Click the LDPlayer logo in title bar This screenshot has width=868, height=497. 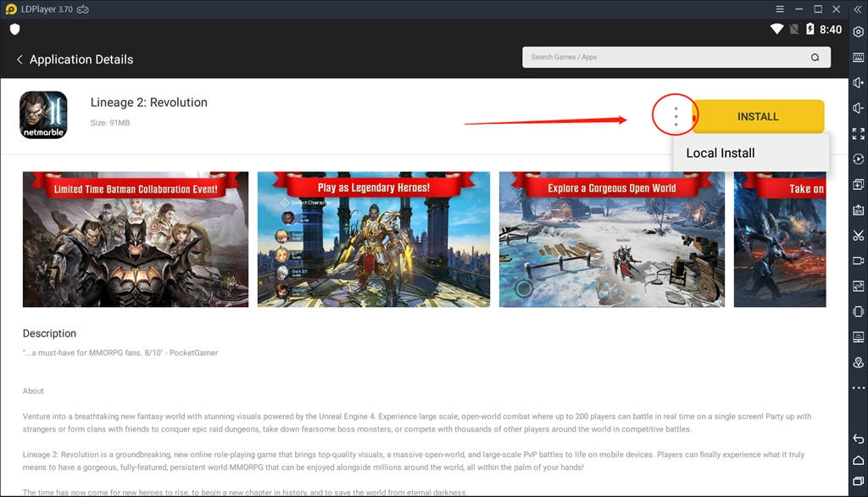tap(11, 9)
